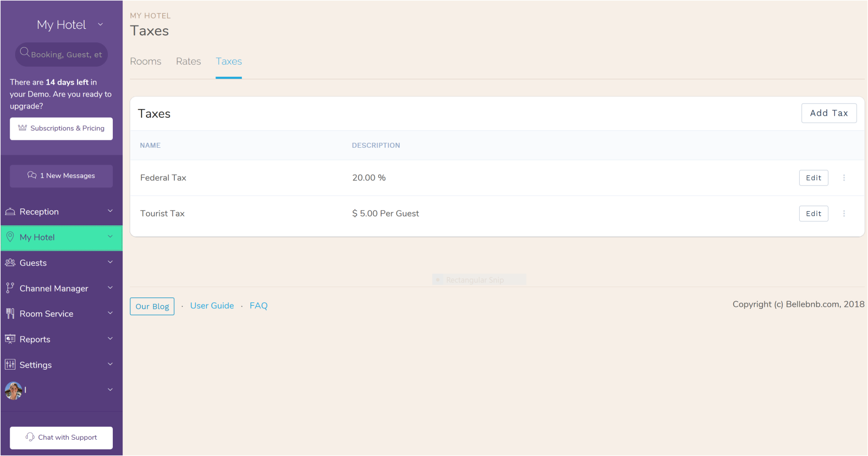Edit the Federal Tax entry
Screen dimensions: 868x456
(x=813, y=178)
